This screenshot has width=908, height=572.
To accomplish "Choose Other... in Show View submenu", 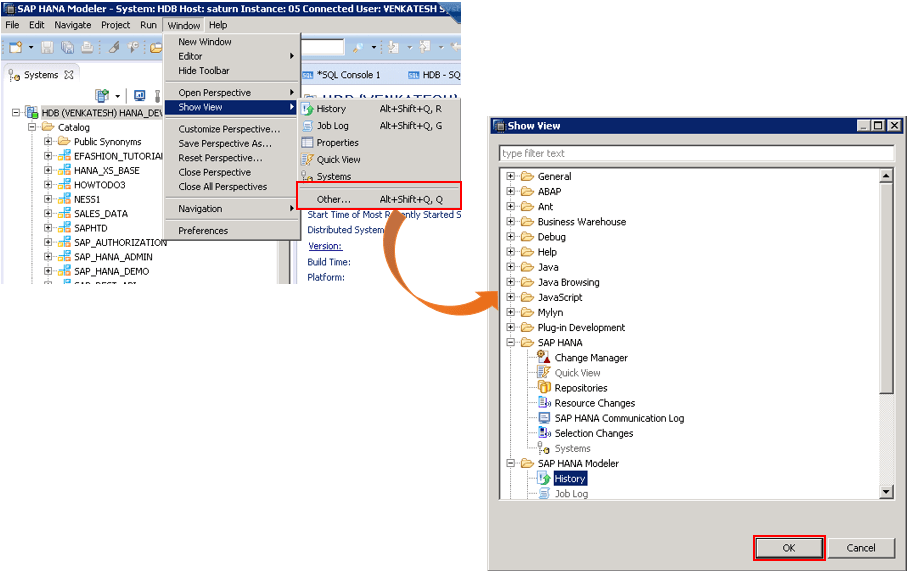I will (379, 199).
